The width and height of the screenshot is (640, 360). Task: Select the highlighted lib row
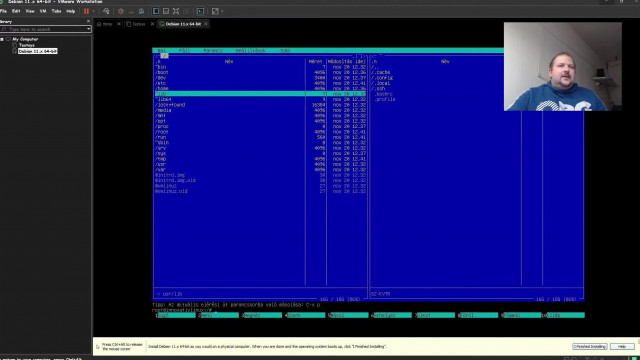260,94
